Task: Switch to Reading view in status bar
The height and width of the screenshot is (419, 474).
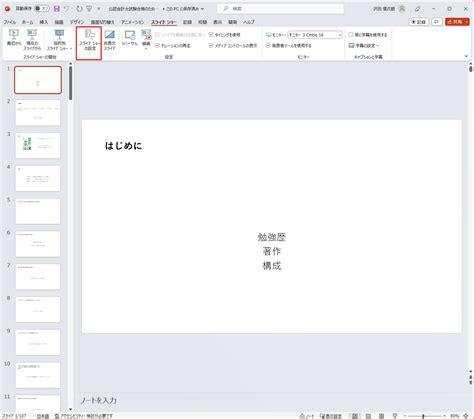Action: pyautogui.click(x=381, y=416)
